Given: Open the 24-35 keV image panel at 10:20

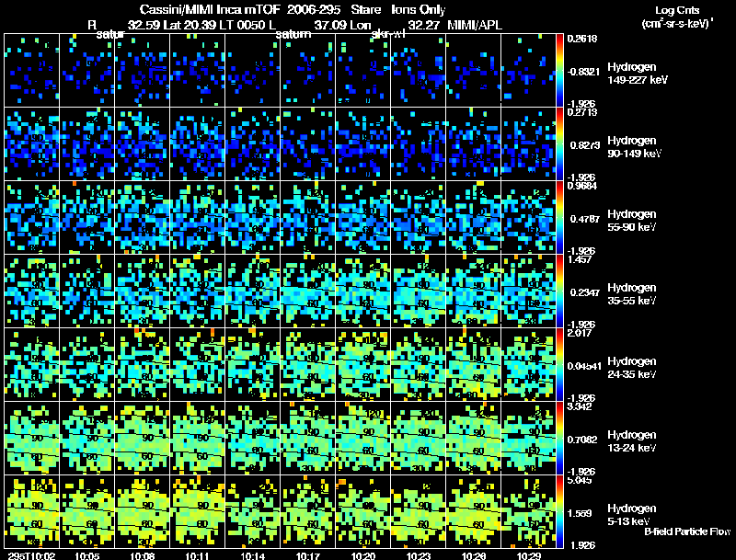Looking at the screenshot, I should [362, 365].
